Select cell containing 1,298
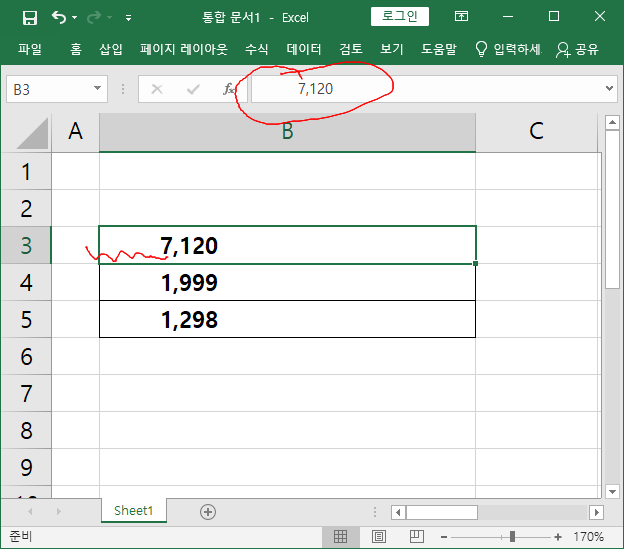The image size is (624, 549). [287, 319]
